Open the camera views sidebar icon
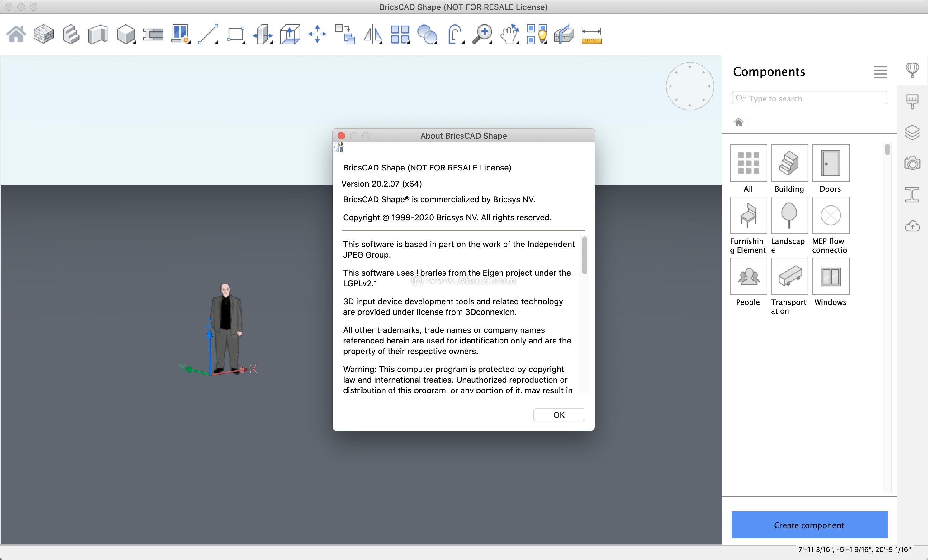 click(912, 163)
